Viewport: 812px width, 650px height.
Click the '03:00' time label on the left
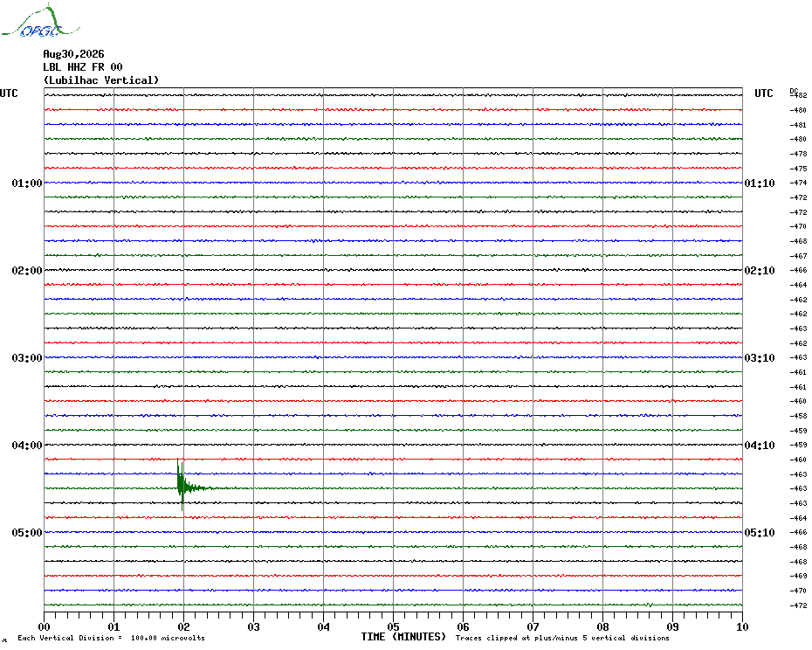tap(27, 358)
